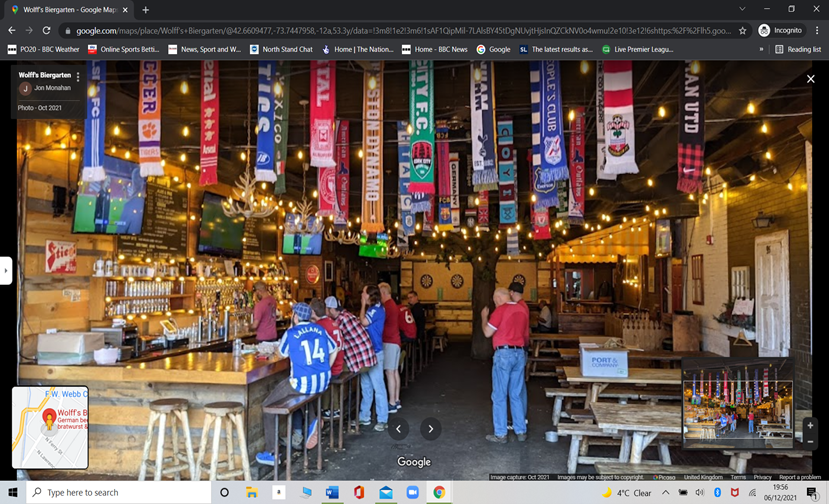Viewport: 829px width, 504px height.
Task: Open File Explorer from the taskbar
Action: coord(252,492)
